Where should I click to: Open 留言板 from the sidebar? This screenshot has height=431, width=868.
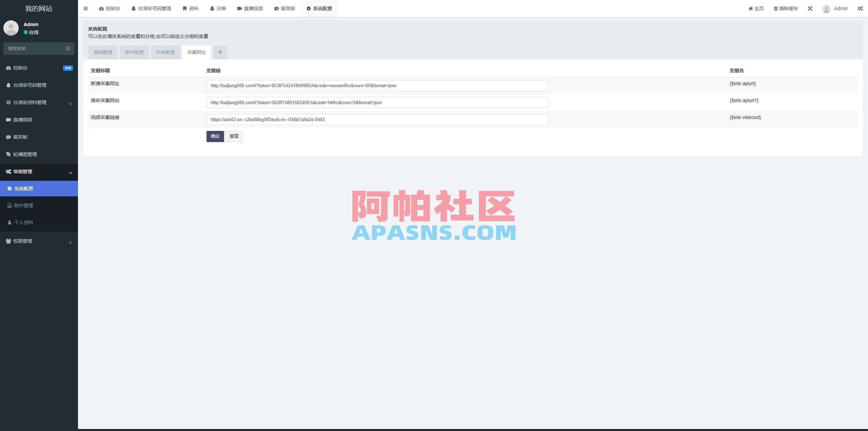click(21, 137)
